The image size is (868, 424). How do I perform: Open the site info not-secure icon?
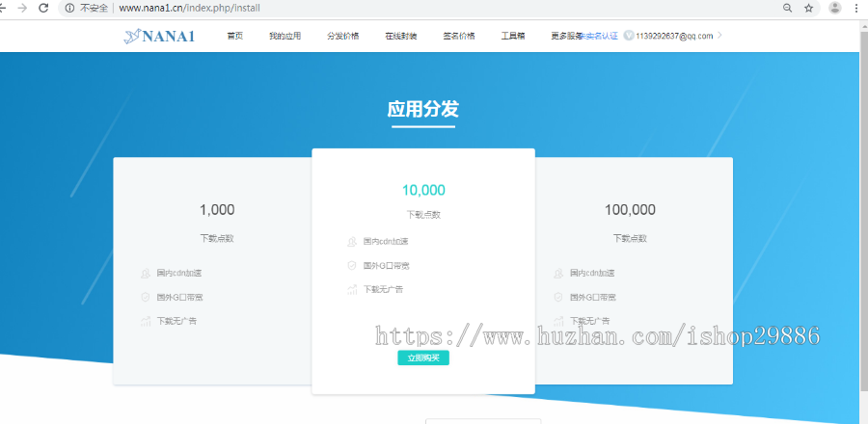pyautogui.click(x=69, y=9)
